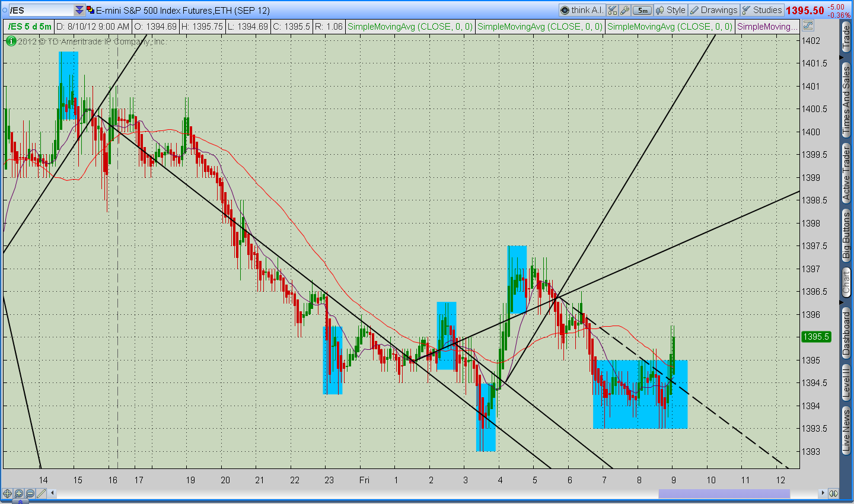Click the drawing tool icon at bottom left
The image size is (854, 504).
tap(41, 493)
